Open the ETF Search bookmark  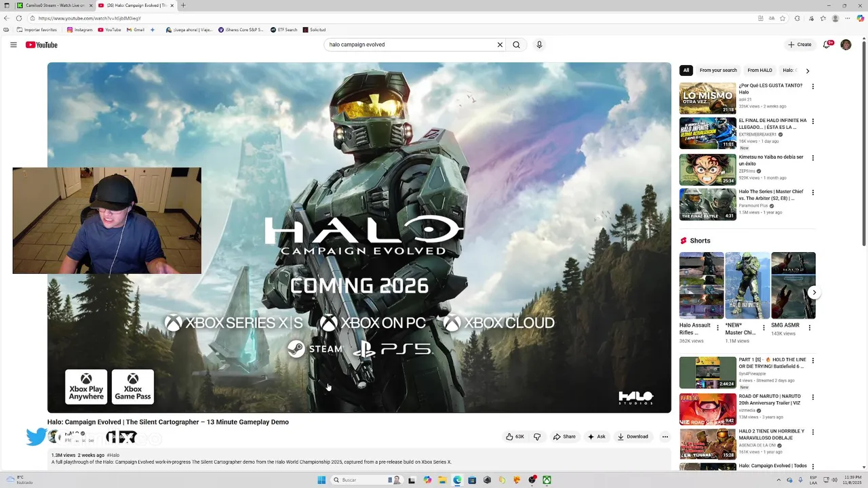pos(283,30)
